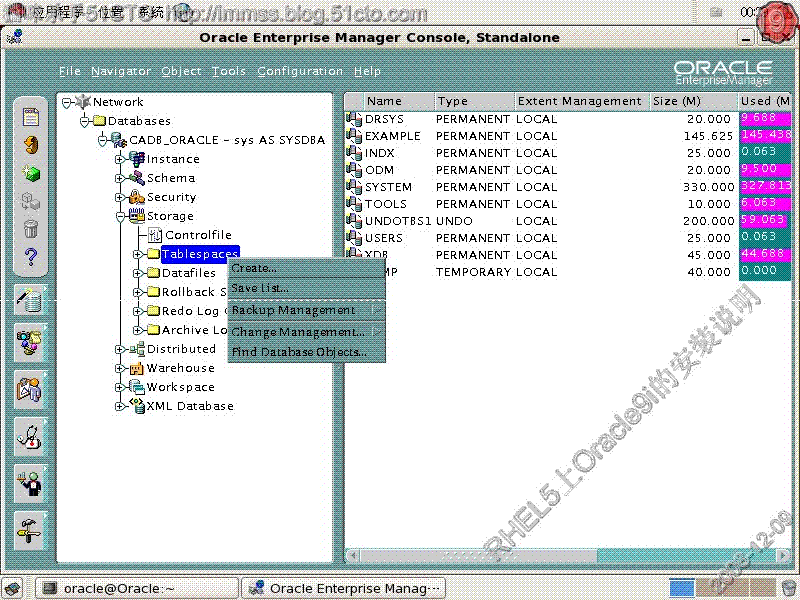The height and width of the screenshot is (600, 800).
Task: Click the green cube create icon
Action: [x=31, y=173]
